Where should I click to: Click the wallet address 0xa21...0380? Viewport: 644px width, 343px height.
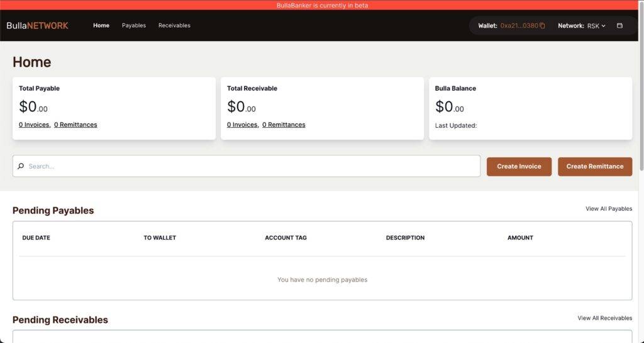coord(519,26)
